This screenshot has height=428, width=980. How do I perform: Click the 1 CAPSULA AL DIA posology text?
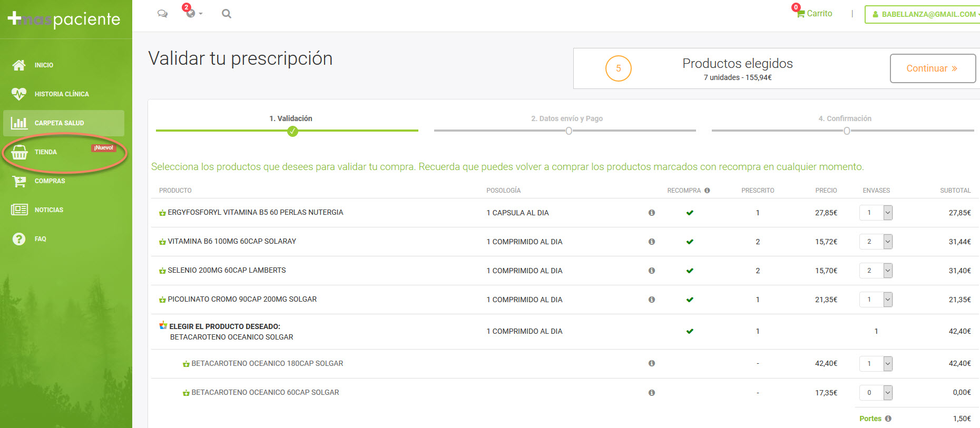click(517, 213)
